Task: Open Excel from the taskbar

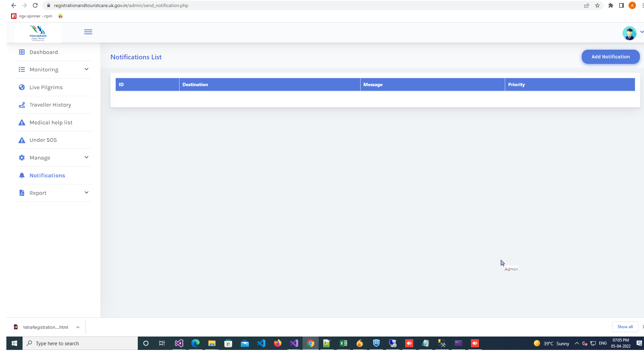Action: click(343, 343)
